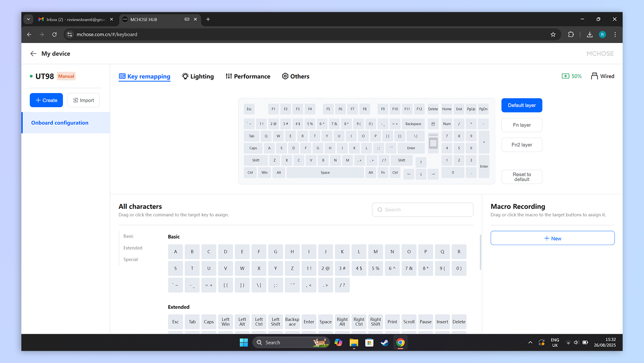The height and width of the screenshot is (363, 644).
Task: Click the battery 50% indicator icon
Action: 566,76
